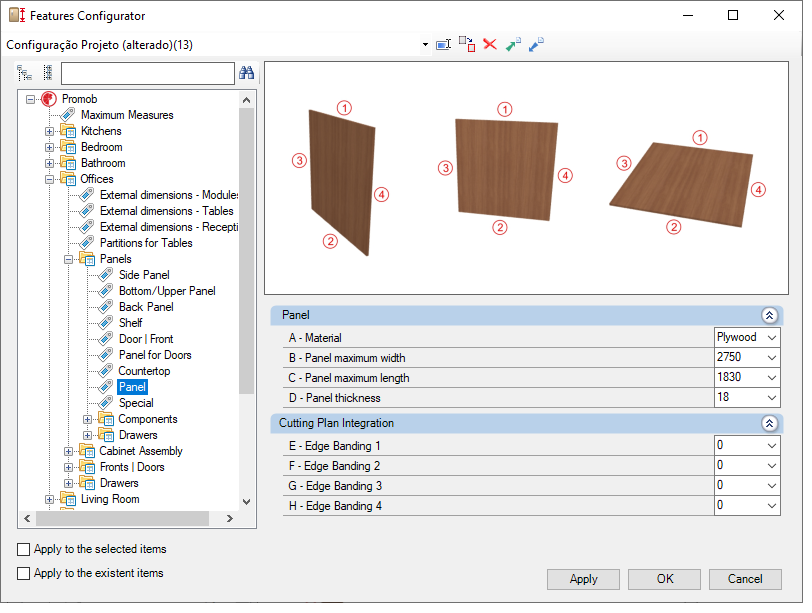
Task: Open the A - Material dropdown
Action: tap(772, 338)
